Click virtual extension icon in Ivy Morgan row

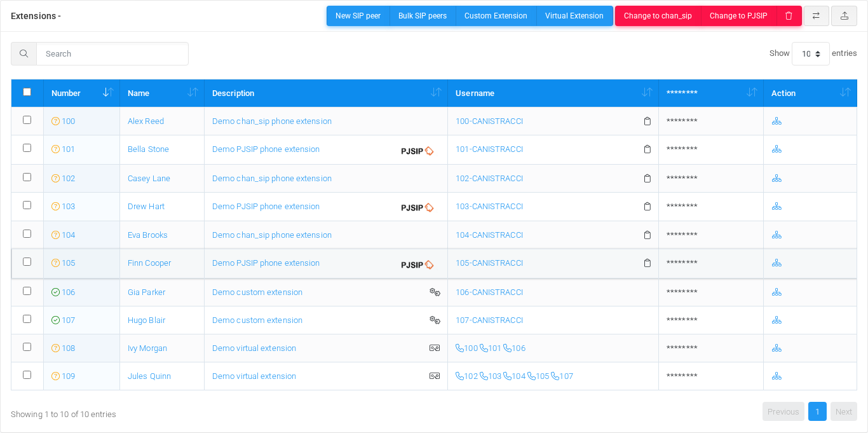coord(435,348)
